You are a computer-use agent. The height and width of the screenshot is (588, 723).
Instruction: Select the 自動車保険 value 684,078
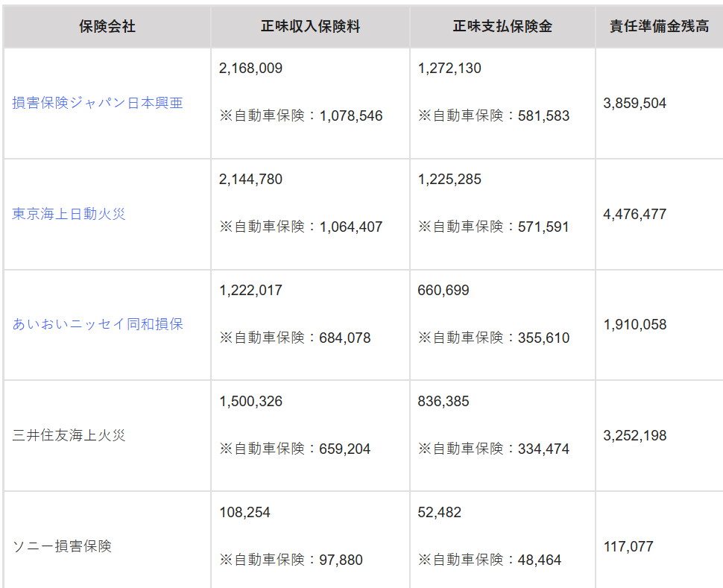[345, 338]
